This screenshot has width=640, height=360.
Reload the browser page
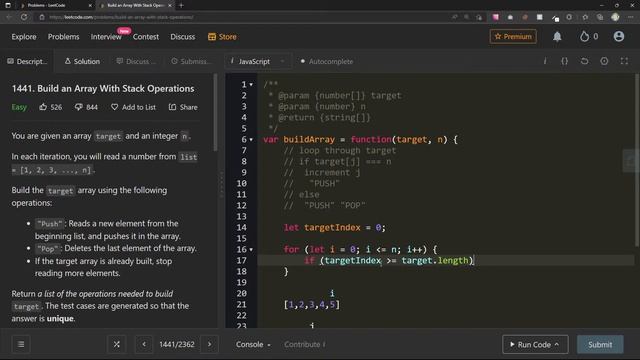point(24,17)
